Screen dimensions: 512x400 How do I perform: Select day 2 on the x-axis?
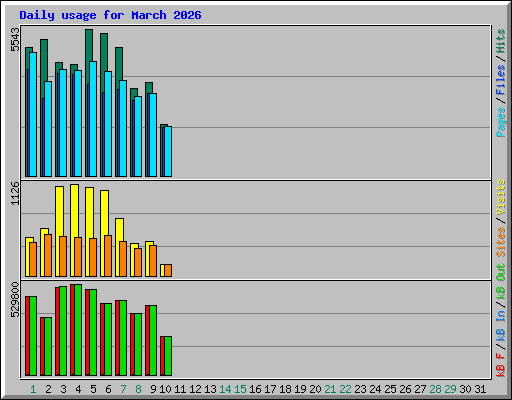click(48, 389)
